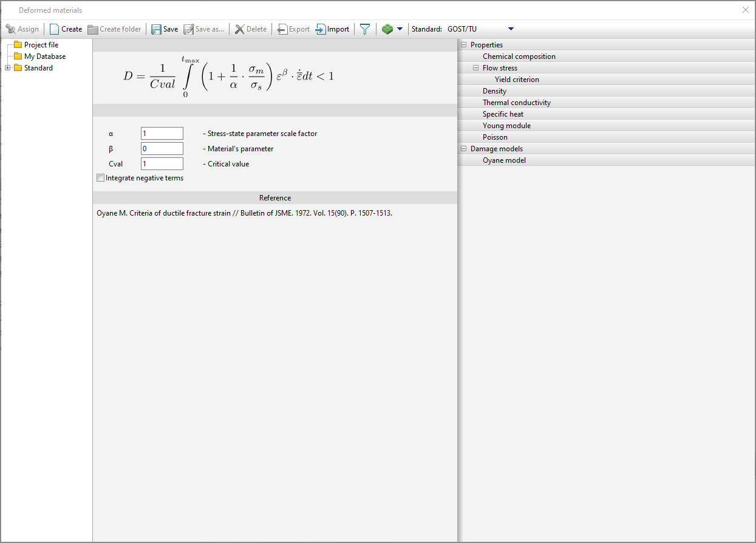Viewport: 756px width, 543px height.
Task: Collapse the Properties section
Action: [464, 45]
